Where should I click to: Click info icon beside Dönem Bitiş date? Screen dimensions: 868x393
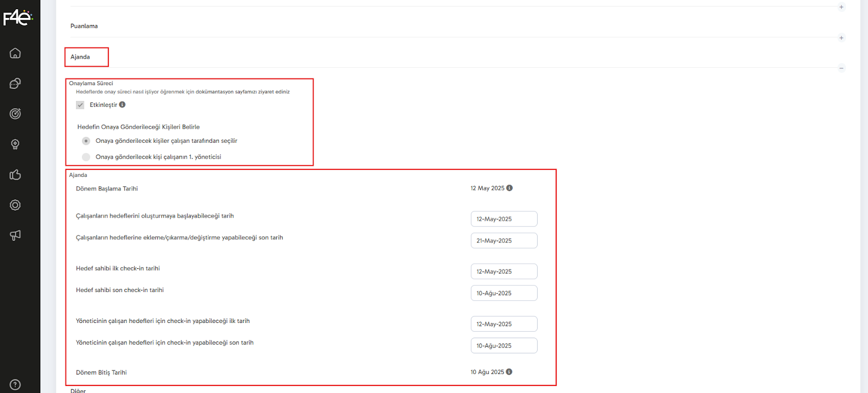click(x=509, y=372)
